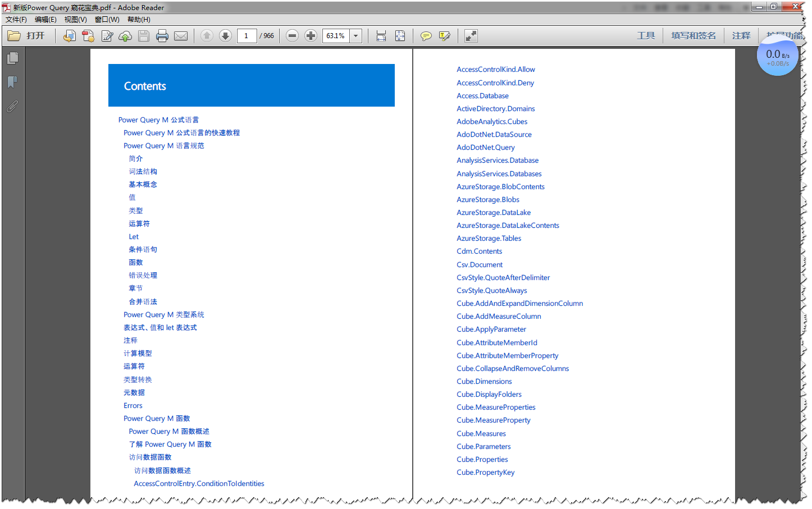
Task: Zoom in with the plus button
Action: [311, 36]
